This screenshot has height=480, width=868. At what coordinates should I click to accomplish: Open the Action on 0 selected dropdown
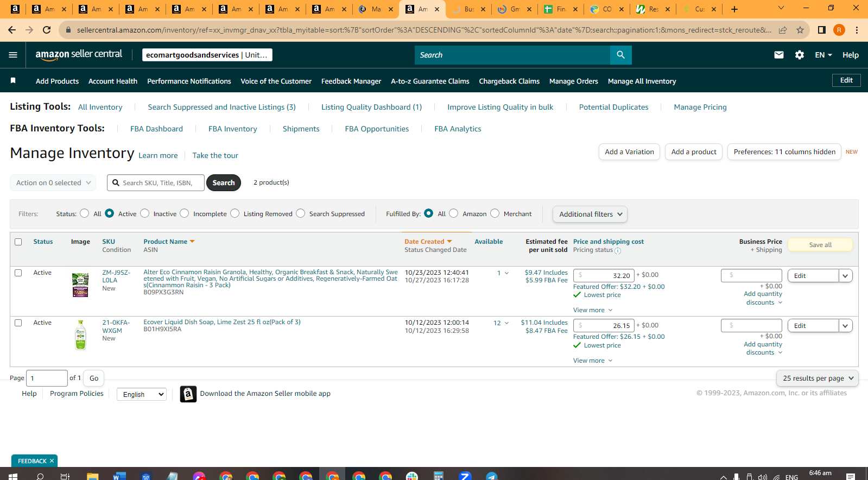(53, 183)
